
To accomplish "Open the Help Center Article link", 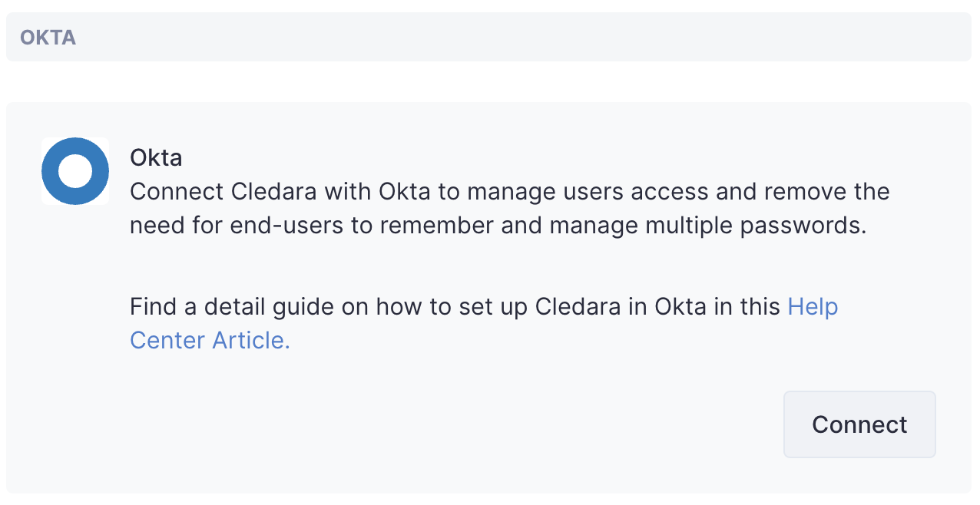I will [484, 323].
